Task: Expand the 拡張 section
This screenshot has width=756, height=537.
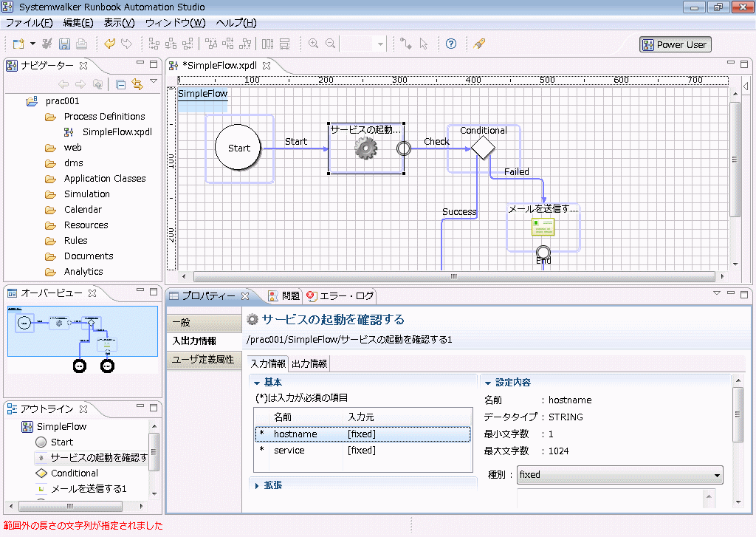Action: point(257,486)
